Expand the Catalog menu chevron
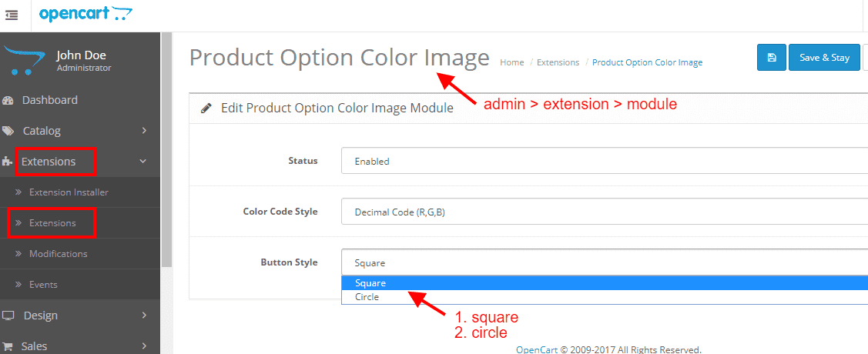This screenshot has height=354, width=868. coord(144,131)
